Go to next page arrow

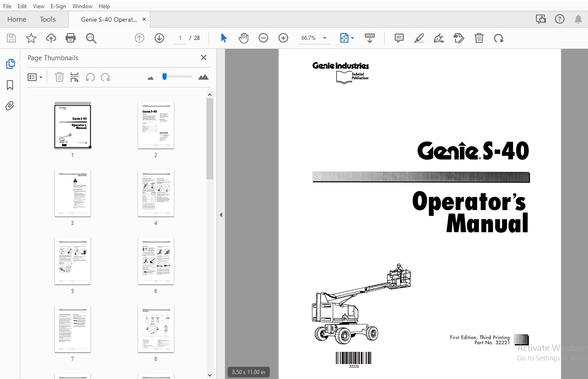159,38
